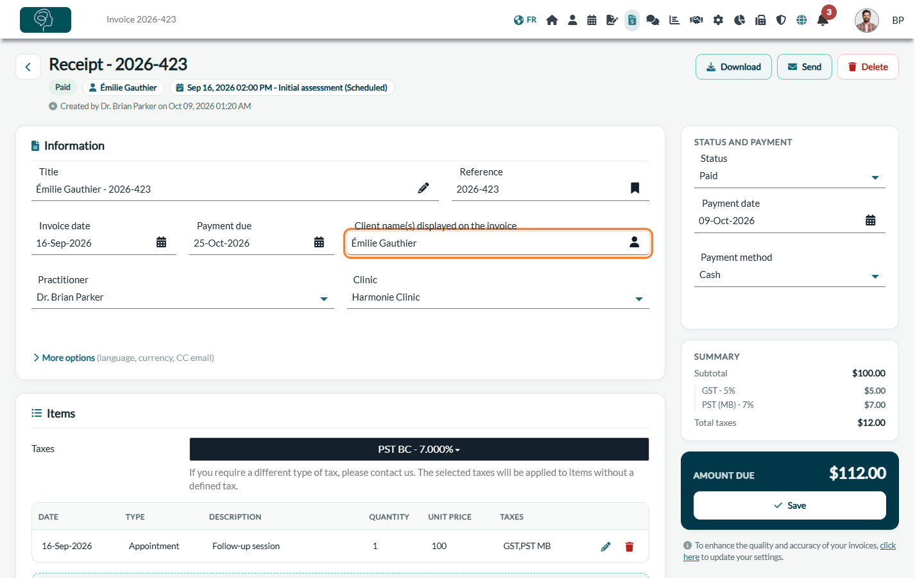Screen dimensions: 924x578
Task: Save the invoice changes
Action: (790, 505)
